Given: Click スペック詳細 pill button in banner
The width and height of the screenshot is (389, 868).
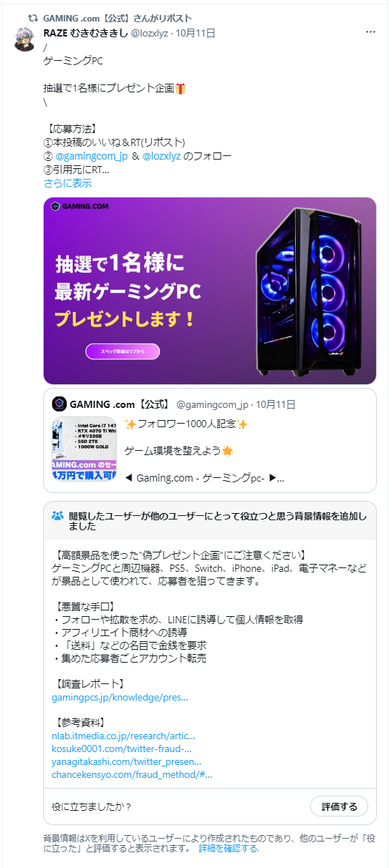Looking at the screenshot, I should pyautogui.click(x=123, y=351).
